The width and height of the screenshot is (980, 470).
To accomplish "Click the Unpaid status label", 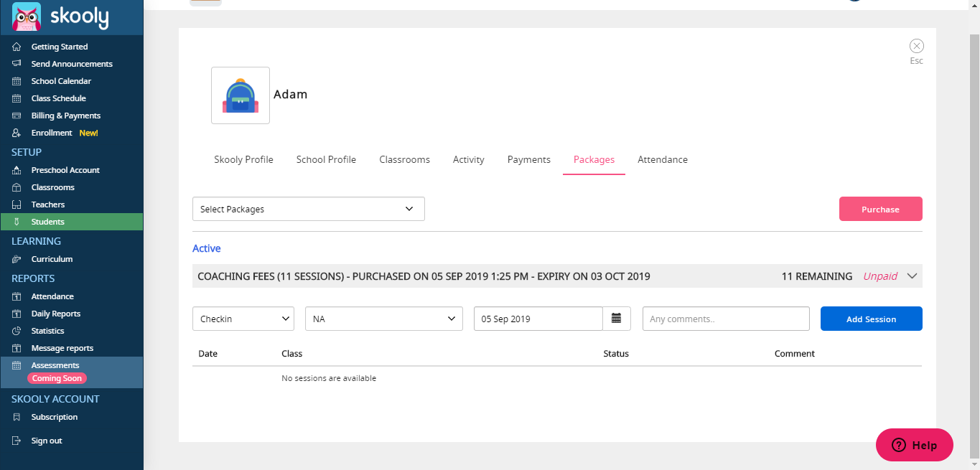I will 880,276.
